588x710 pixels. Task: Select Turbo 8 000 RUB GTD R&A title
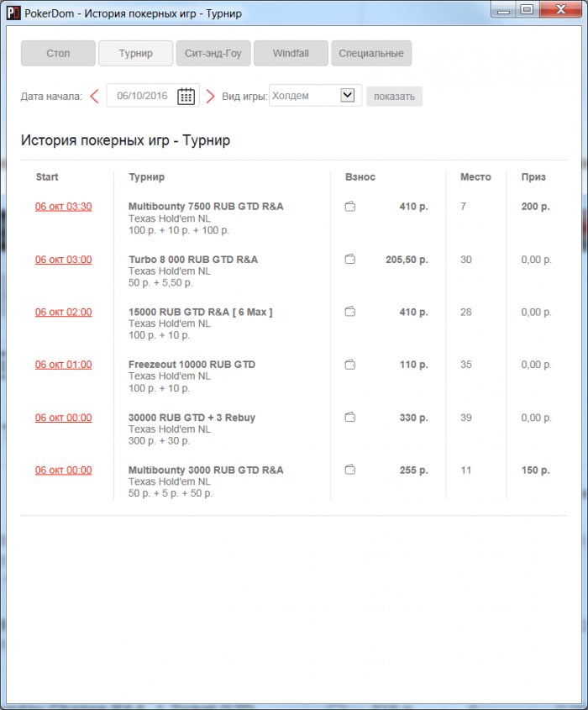click(x=193, y=260)
